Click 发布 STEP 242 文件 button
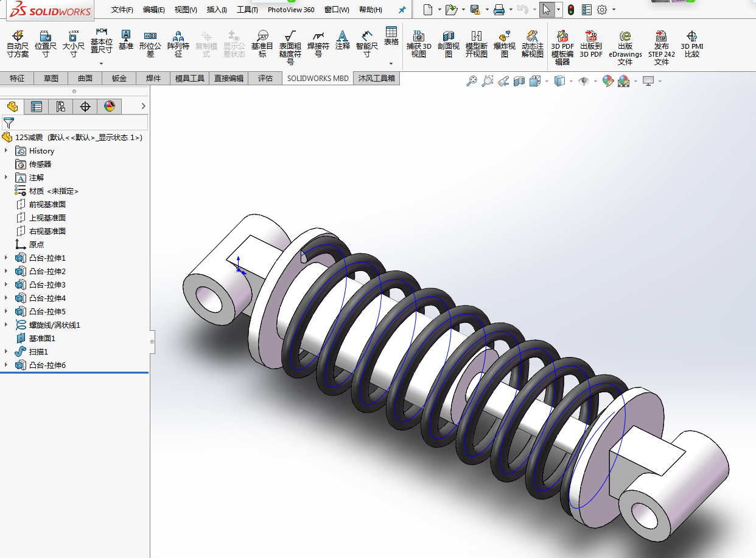Viewport: 756px width, 558px height. [x=662, y=48]
